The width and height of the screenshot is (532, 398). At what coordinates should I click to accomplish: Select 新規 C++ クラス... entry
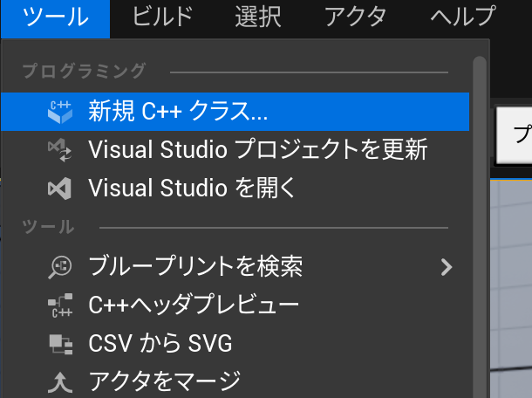pos(235,112)
